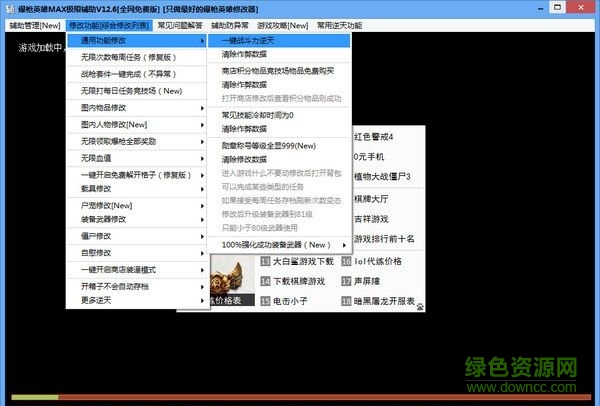Minimize the 爆枪英雄 helper window
The width and height of the screenshot is (600, 406).
(x=541, y=8)
